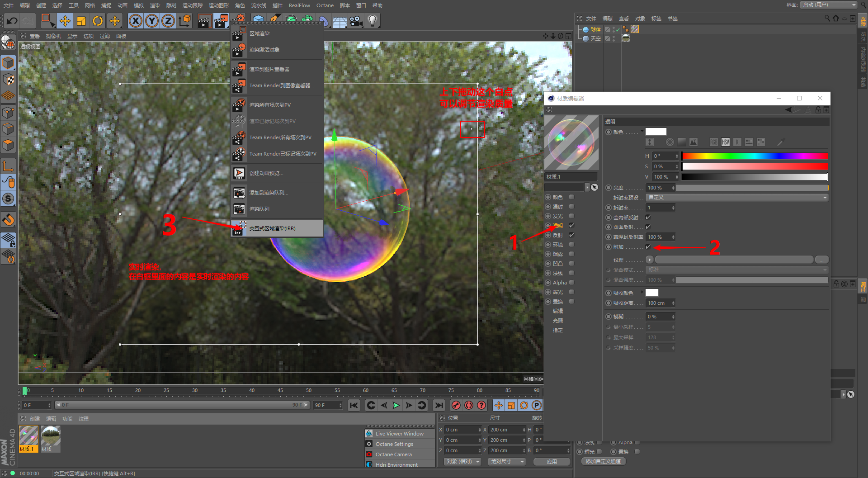The height and width of the screenshot is (478, 868).
Task: Click the Texture mode checkerboard cube icon
Action: pos(8,80)
